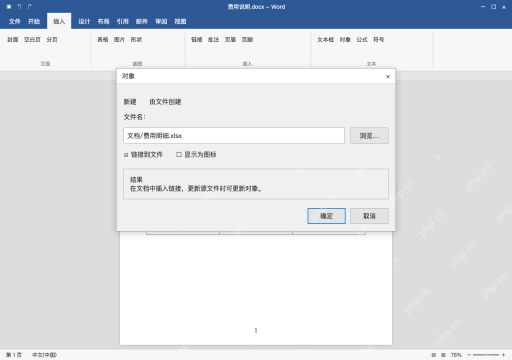512x360 pixels.
Task: Click the redo arrow in title bar
Action: (29, 7)
